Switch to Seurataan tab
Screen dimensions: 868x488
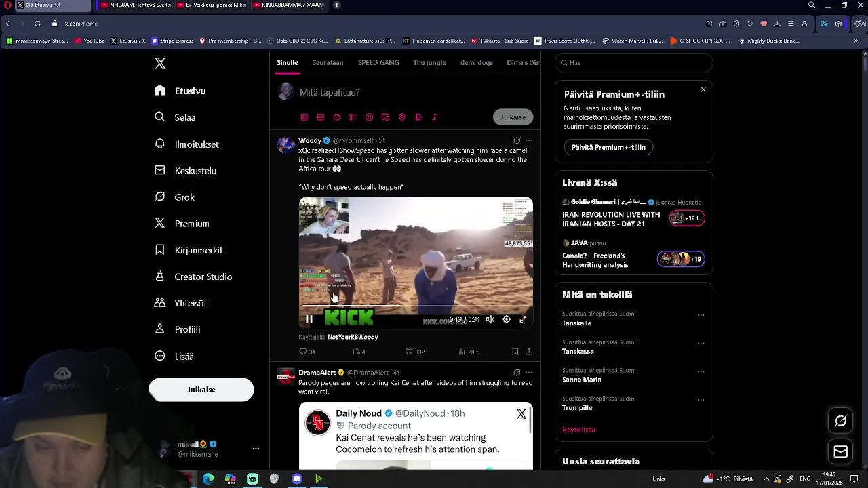[328, 62]
